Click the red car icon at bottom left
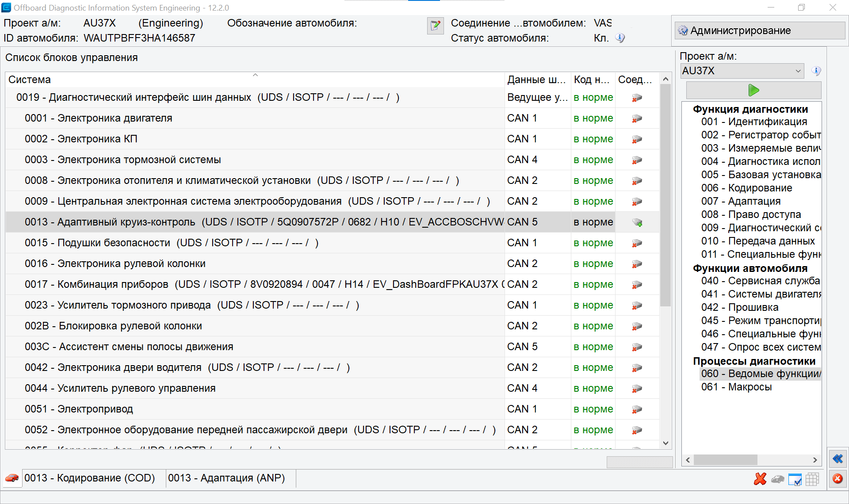Viewport: 849px width, 504px height. pyautogui.click(x=12, y=478)
